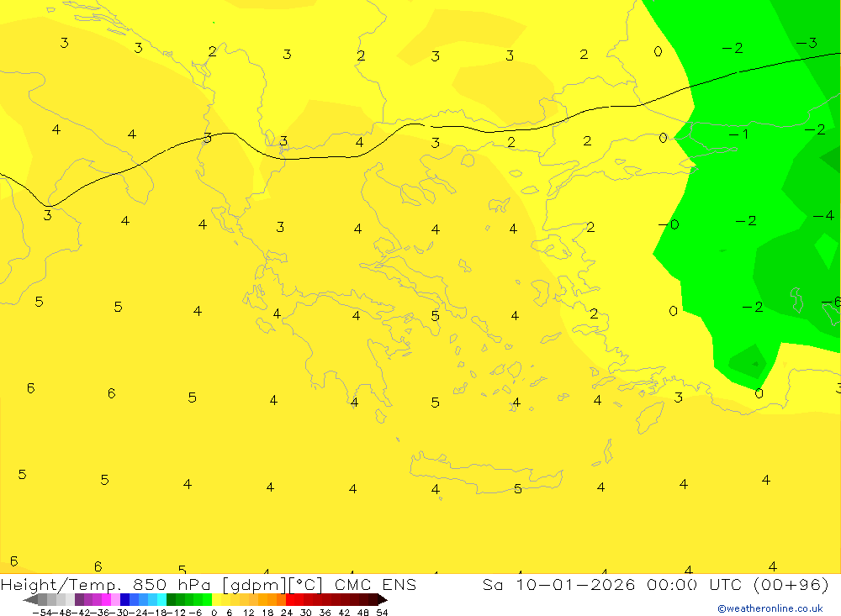
Task: Click the 'Height/Temp. 850 hPa' title text
Action: click(x=105, y=585)
